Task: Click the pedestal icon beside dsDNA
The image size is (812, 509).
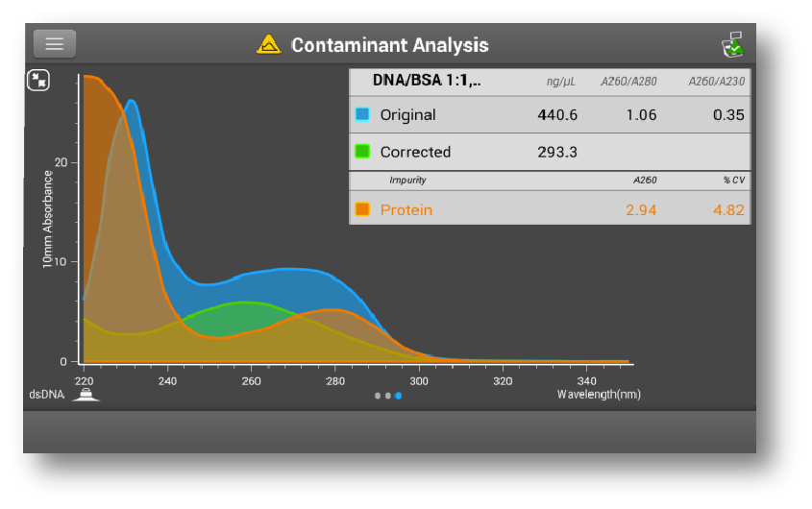Action: click(x=86, y=396)
